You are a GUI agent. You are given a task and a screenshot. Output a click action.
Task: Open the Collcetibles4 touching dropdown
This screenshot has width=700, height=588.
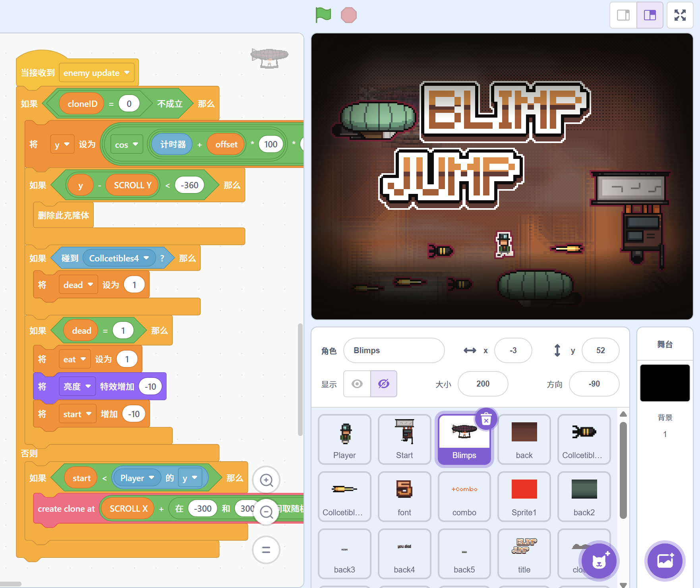[119, 258]
